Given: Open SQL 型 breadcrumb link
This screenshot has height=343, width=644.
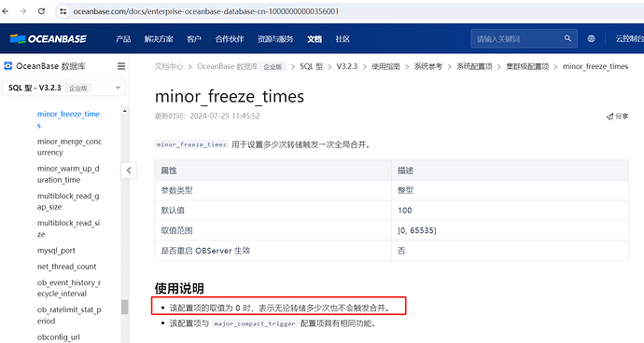Looking at the screenshot, I should click(x=312, y=66).
